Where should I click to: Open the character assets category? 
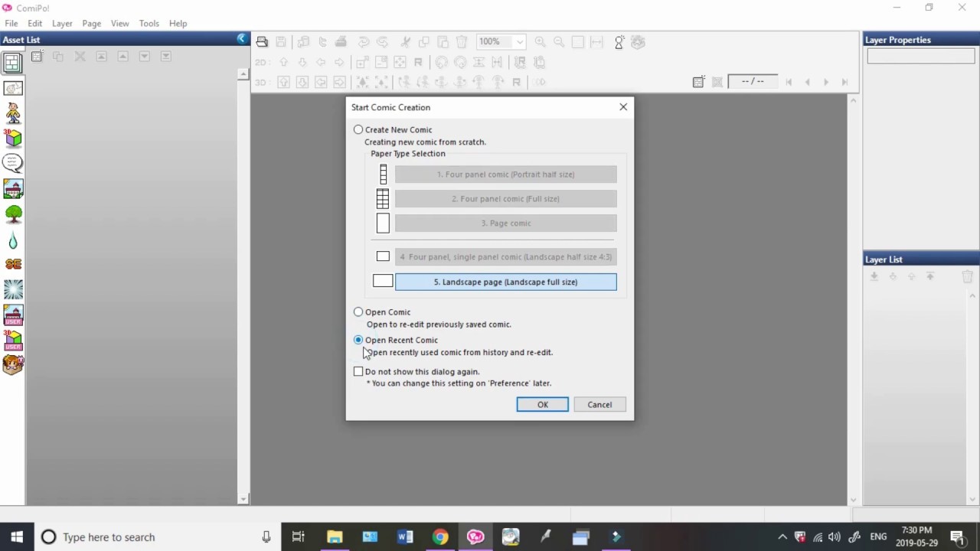pyautogui.click(x=13, y=113)
